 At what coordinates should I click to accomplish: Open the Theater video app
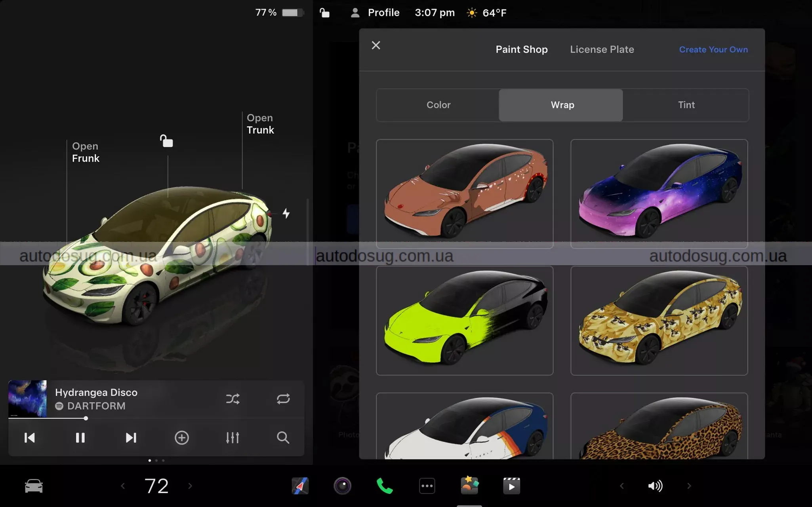click(511, 486)
